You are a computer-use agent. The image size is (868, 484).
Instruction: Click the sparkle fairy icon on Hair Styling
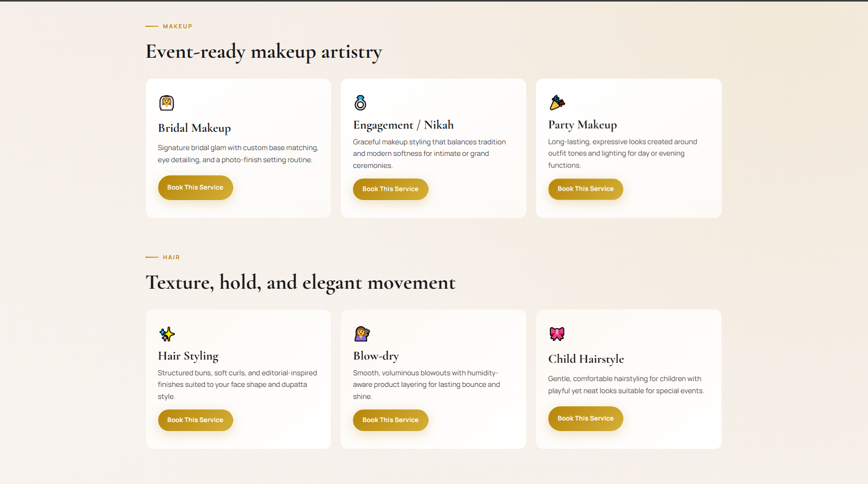[167, 334]
